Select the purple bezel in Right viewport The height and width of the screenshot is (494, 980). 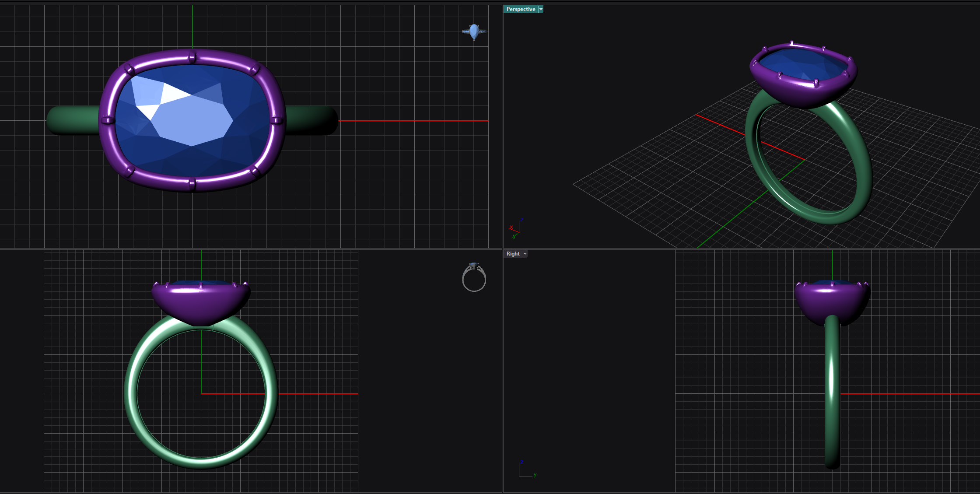831,300
